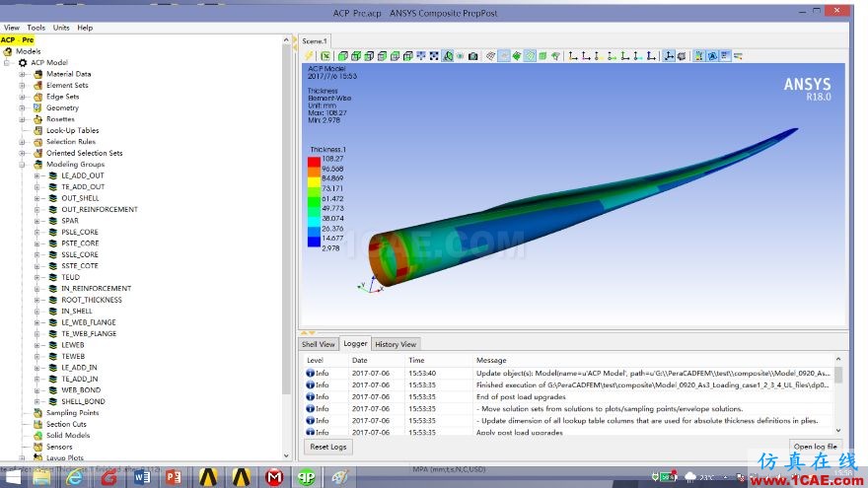Click the green Excel export icon in scene toolbar
The width and height of the screenshot is (868, 488).
click(x=325, y=56)
